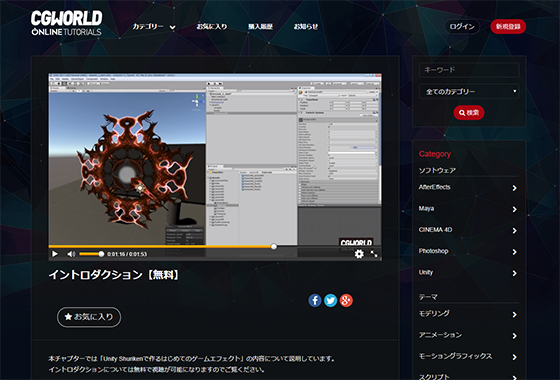Click the red 新規登録 button
Viewport: 560px width, 380px height.
pyautogui.click(x=508, y=26)
